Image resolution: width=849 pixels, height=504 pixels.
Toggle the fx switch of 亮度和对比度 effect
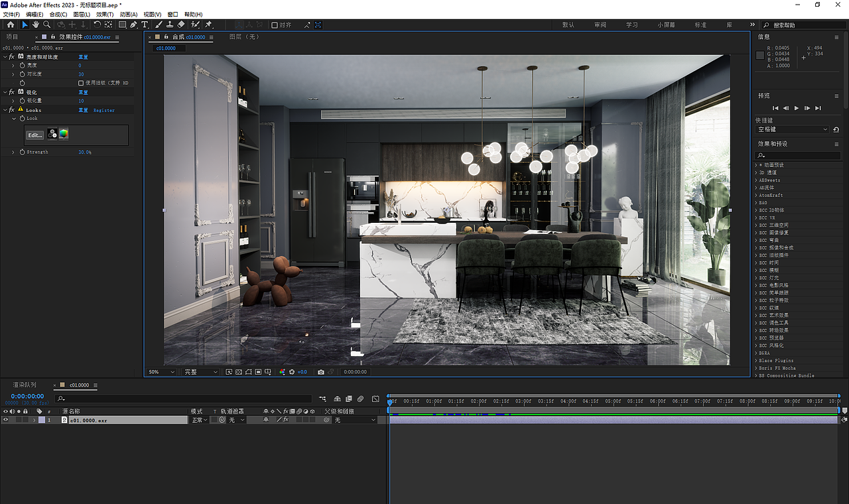[x=12, y=57]
